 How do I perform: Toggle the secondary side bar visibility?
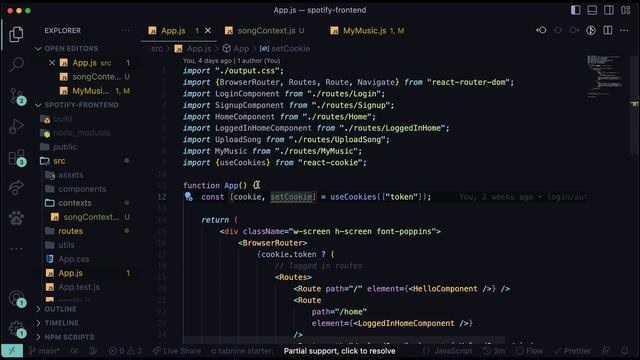coord(609,10)
